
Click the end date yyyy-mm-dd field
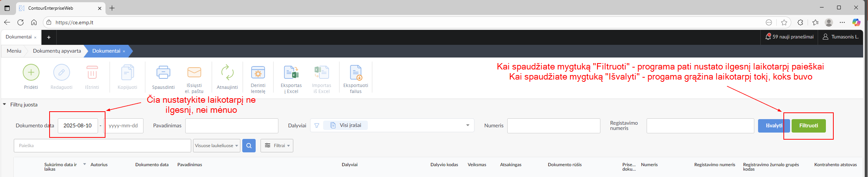[x=123, y=126]
